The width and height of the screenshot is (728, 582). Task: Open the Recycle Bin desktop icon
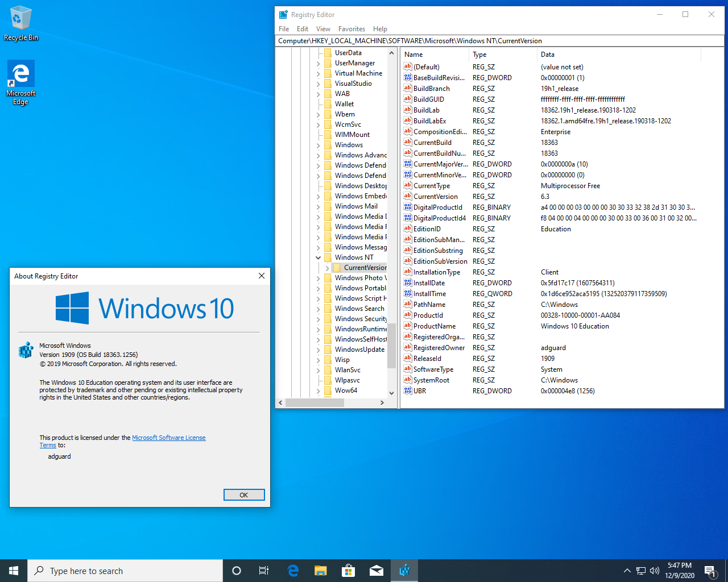point(21,24)
